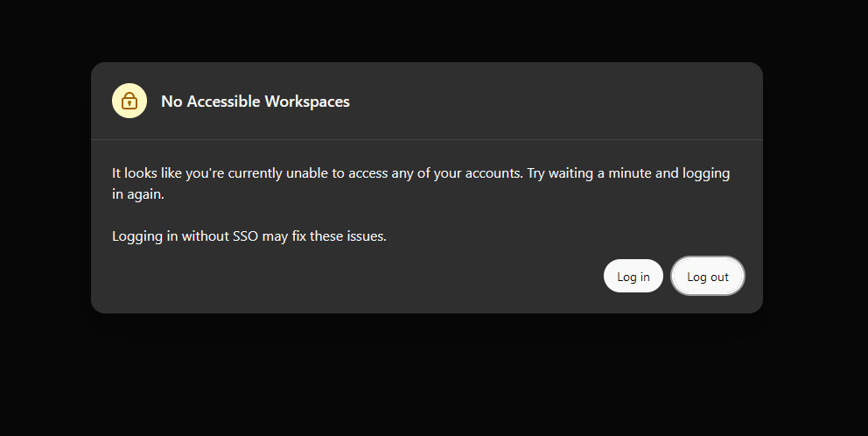Click the Log out button

tap(708, 276)
